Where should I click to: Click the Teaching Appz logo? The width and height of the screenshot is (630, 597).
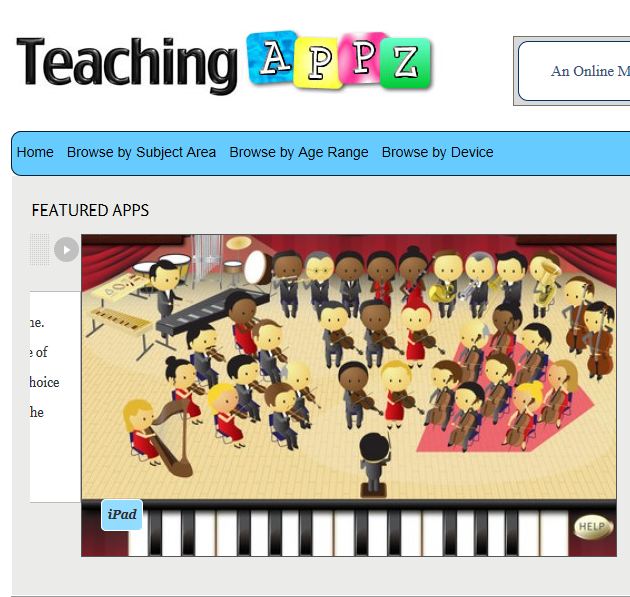224,61
